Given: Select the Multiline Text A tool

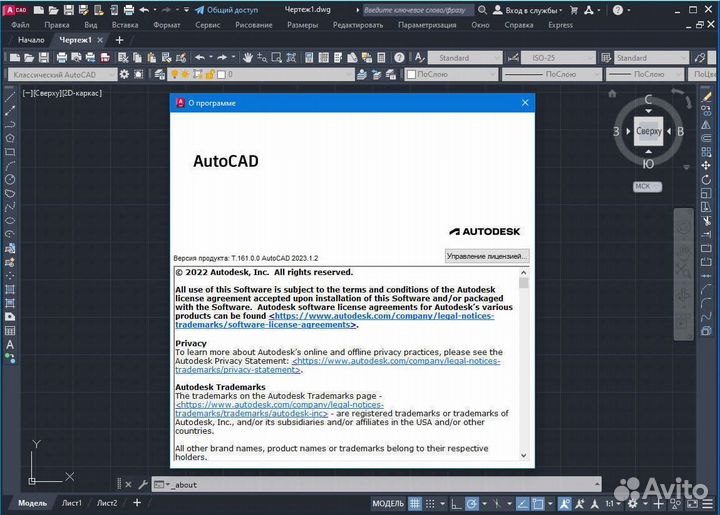Looking at the screenshot, I should 10,344.
